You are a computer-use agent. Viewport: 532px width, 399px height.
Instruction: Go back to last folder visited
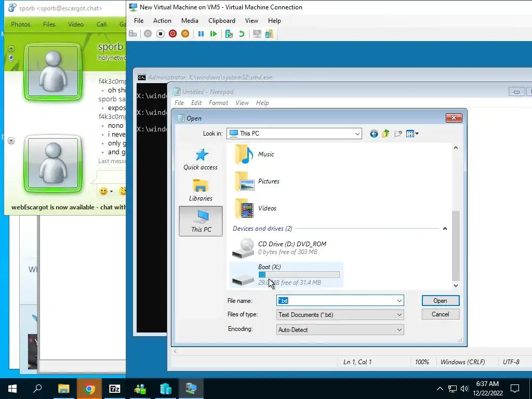(374, 134)
